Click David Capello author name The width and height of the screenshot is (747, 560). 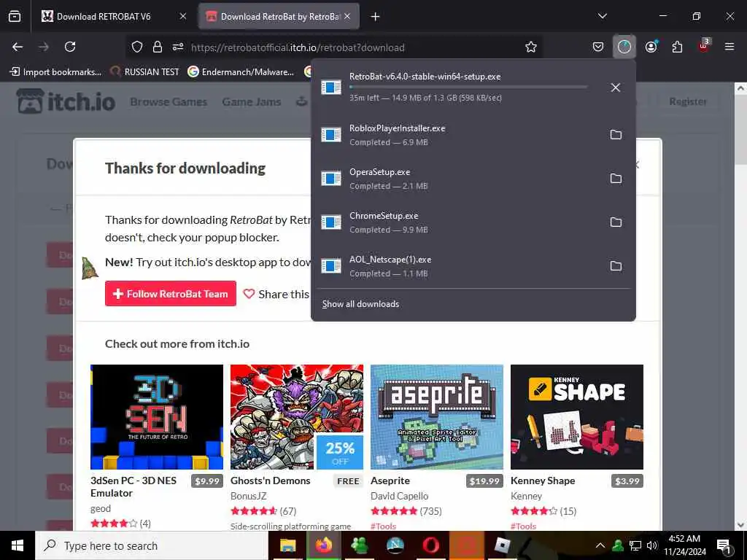(399, 496)
